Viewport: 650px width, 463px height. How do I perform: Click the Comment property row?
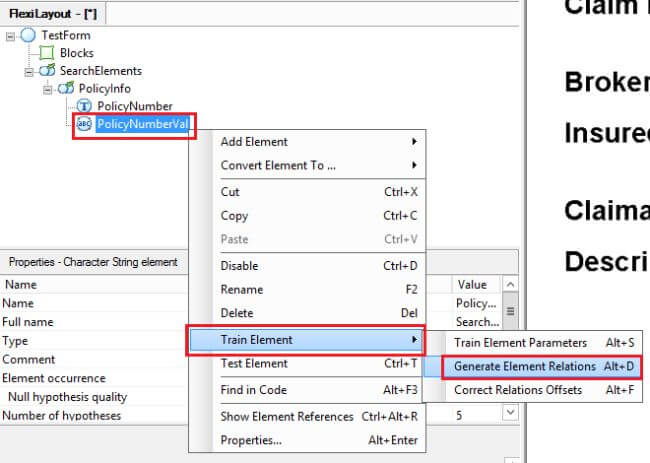[94, 359]
